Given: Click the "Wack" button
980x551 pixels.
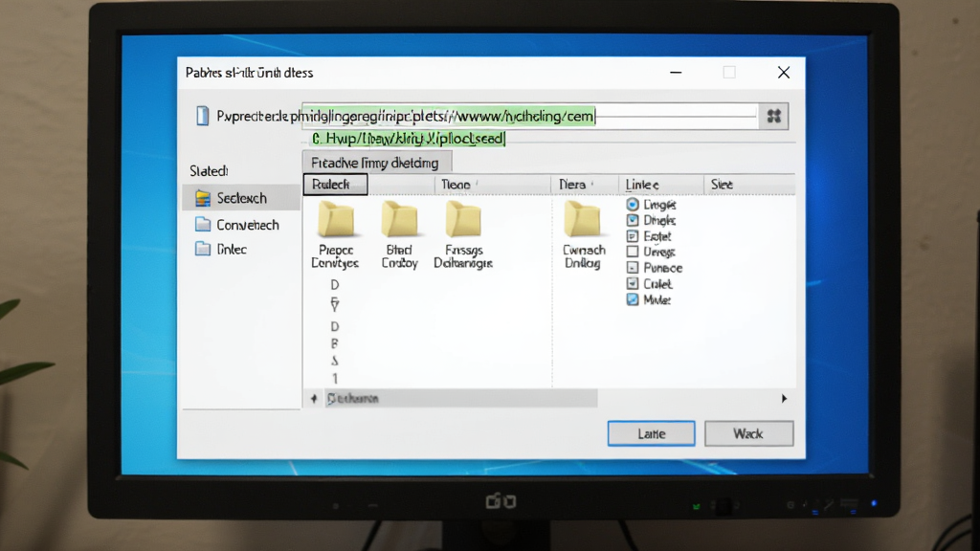Looking at the screenshot, I should tap(748, 433).
